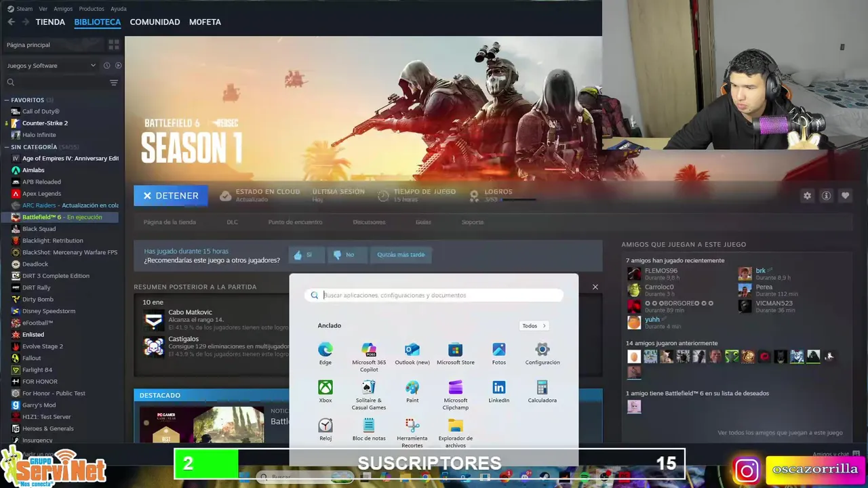The width and height of the screenshot is (868, 488).
Task: Open the library grid view icon
Action: pyautogui.click(x=114, y=45)
